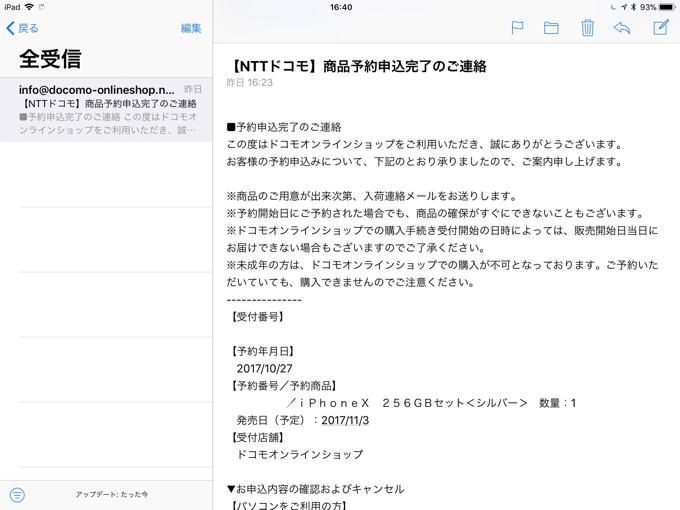Open the mailbox filter icon
The height and width of the screenshot is (510, 680).
(17, 494)
